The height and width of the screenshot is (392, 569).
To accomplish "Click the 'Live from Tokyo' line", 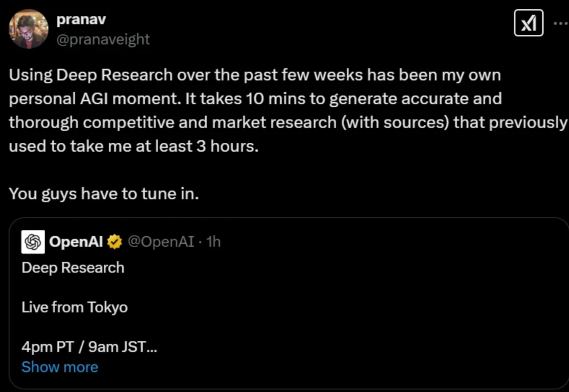I will click(74, 307).
